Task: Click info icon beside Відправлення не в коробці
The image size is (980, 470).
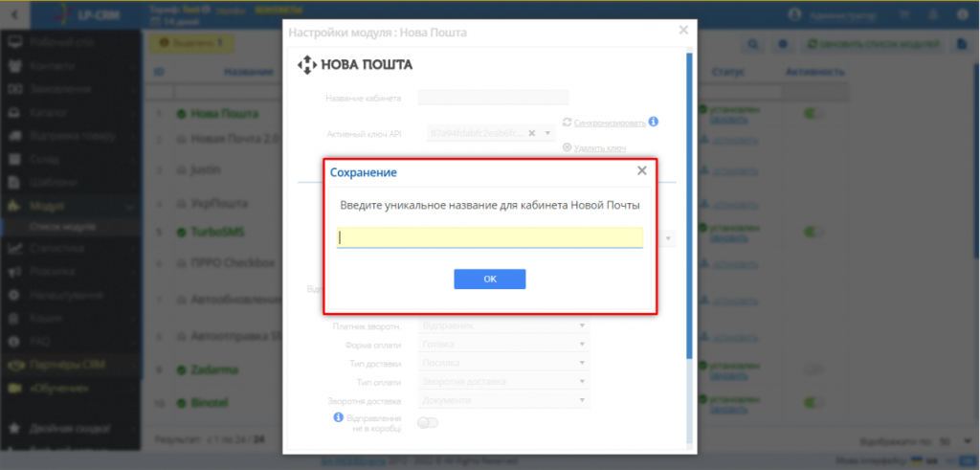Action: click(338, 417)
